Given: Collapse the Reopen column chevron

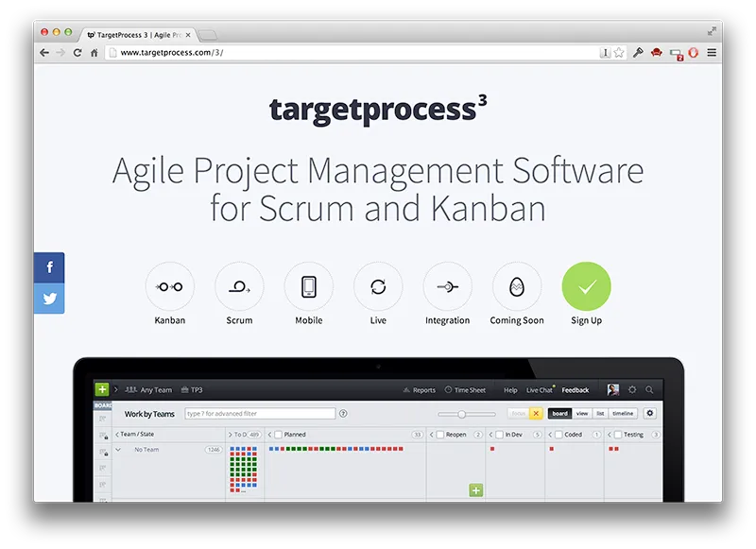Looking at the screenshot, I should tap(432, 435).
